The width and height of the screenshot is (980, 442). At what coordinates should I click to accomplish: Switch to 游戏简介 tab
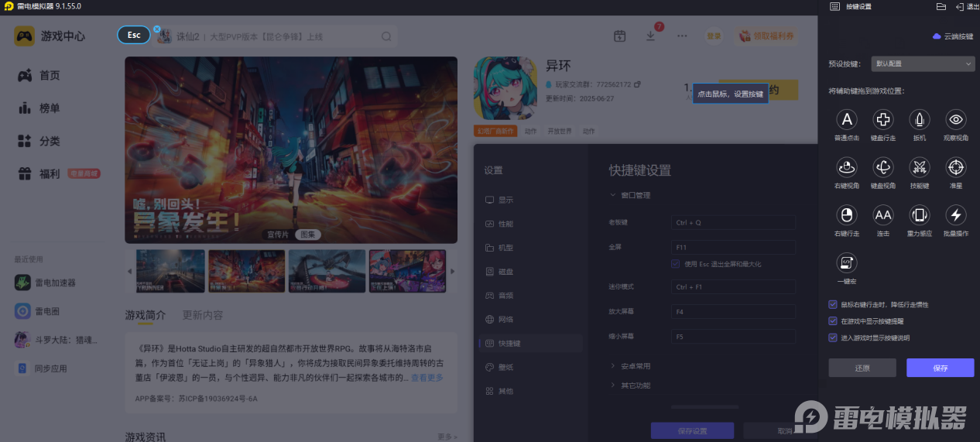point(146,315)
